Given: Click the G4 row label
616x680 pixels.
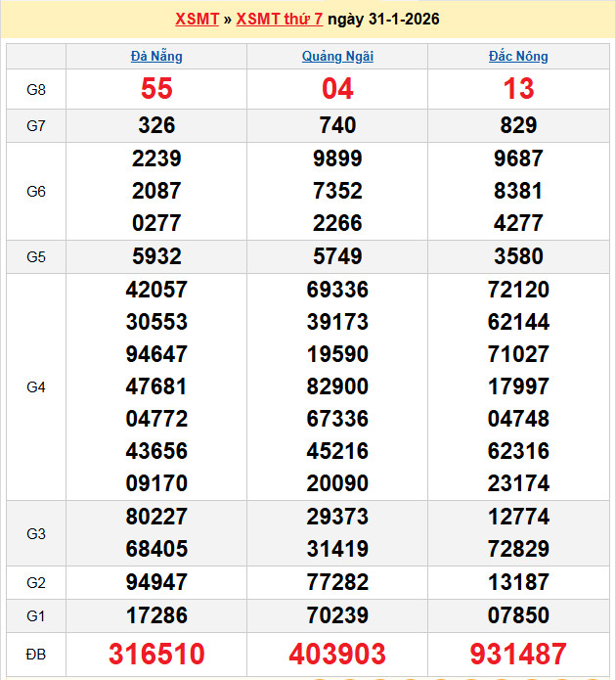Looking at the screenshot, I should click(x=36, y=387).
